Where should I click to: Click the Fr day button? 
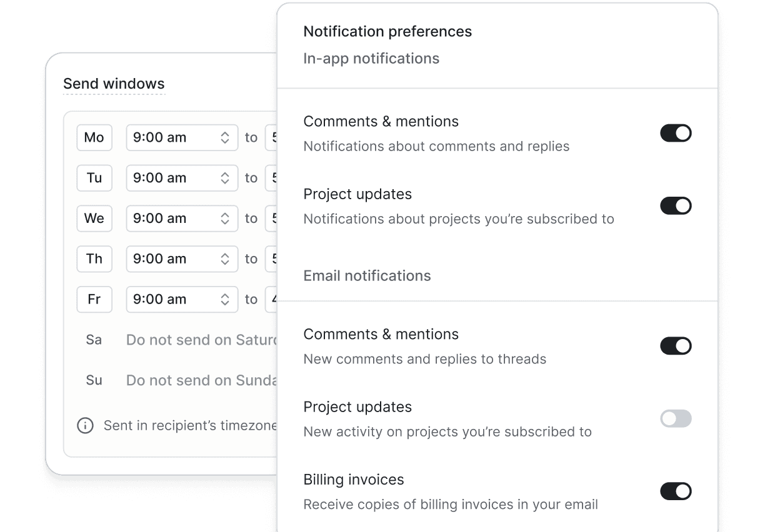[94, 300]
